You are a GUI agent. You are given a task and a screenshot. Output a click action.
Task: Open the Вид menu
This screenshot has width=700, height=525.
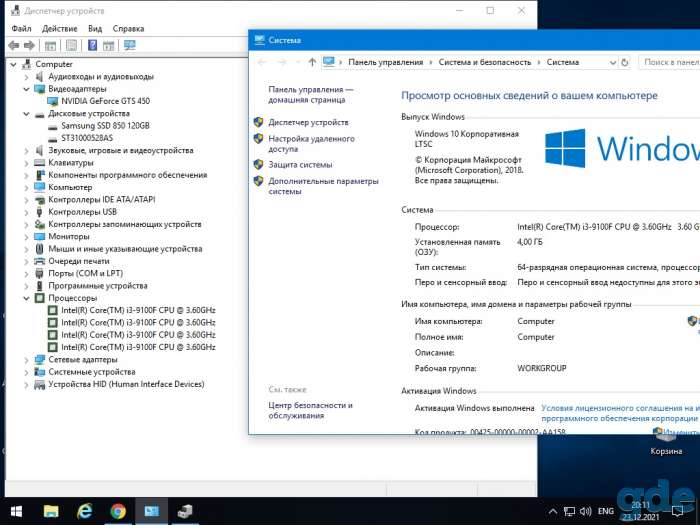click(95, 29)
